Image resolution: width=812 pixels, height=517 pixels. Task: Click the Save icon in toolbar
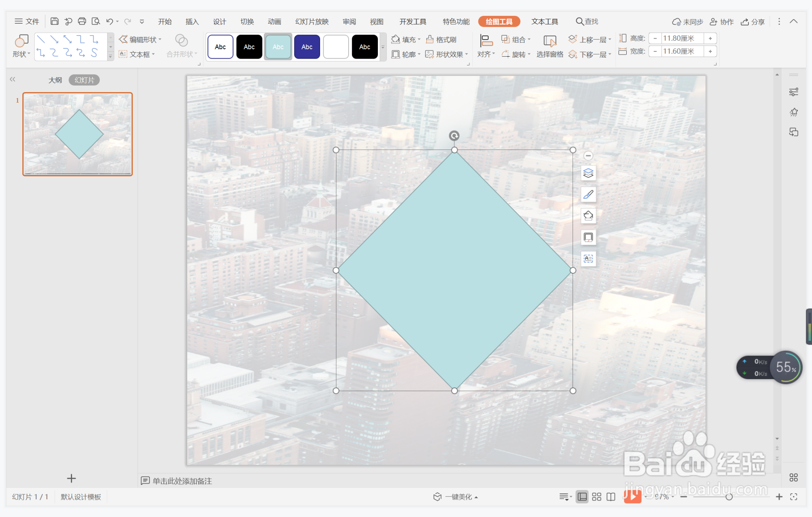click(x=55, y=21)
